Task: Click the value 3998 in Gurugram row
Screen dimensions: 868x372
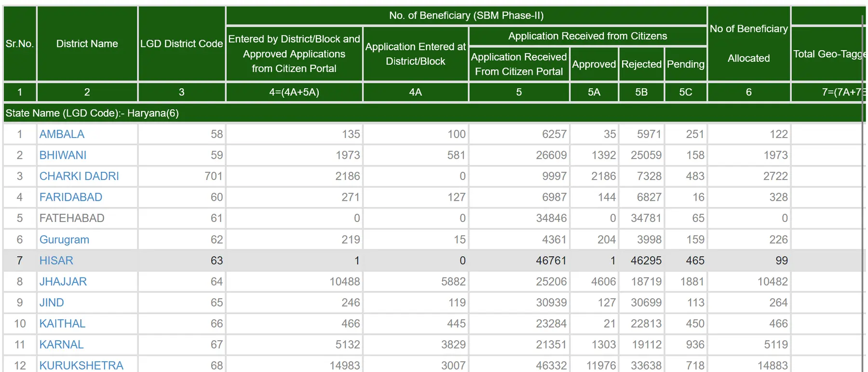Action: 650,240
